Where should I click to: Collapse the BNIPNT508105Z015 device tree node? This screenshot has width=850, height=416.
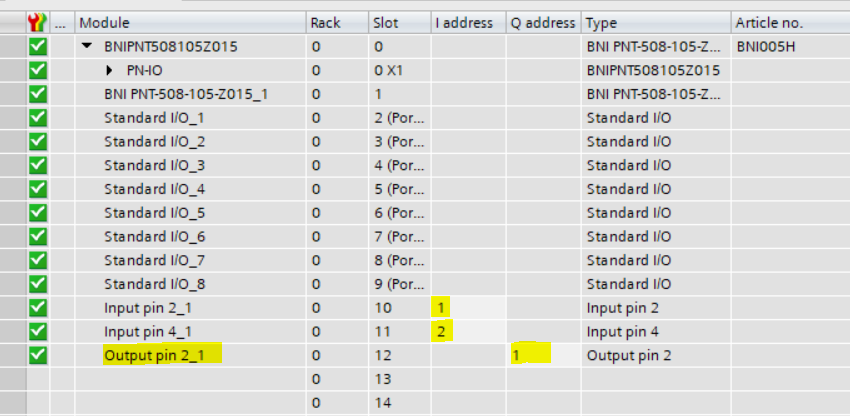(88, 46)
